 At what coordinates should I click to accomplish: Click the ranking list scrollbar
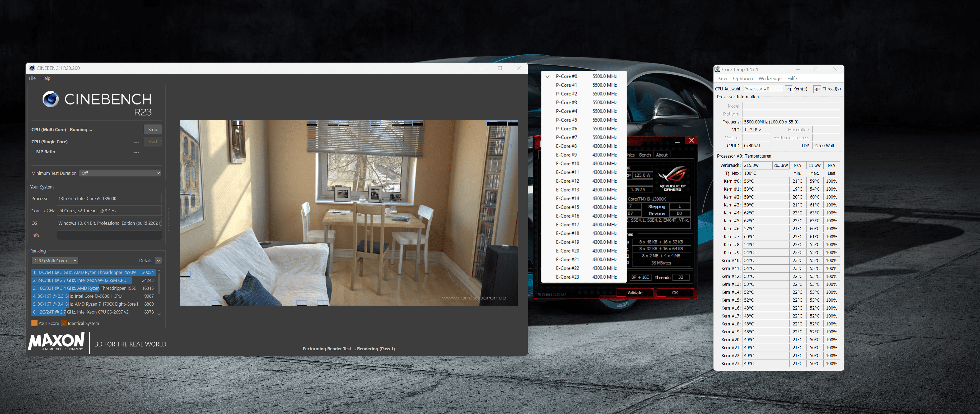tap(159, 284)
